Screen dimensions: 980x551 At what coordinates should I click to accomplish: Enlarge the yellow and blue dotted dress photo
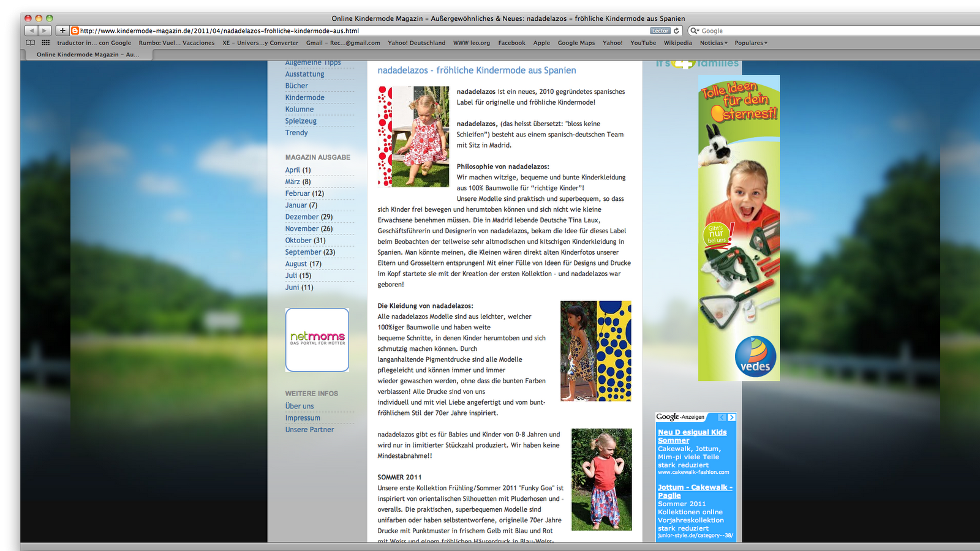596,351
